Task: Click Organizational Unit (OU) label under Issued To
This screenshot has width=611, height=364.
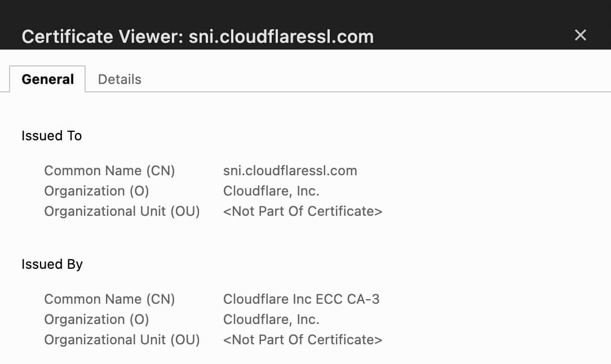Action: point(122,211)
